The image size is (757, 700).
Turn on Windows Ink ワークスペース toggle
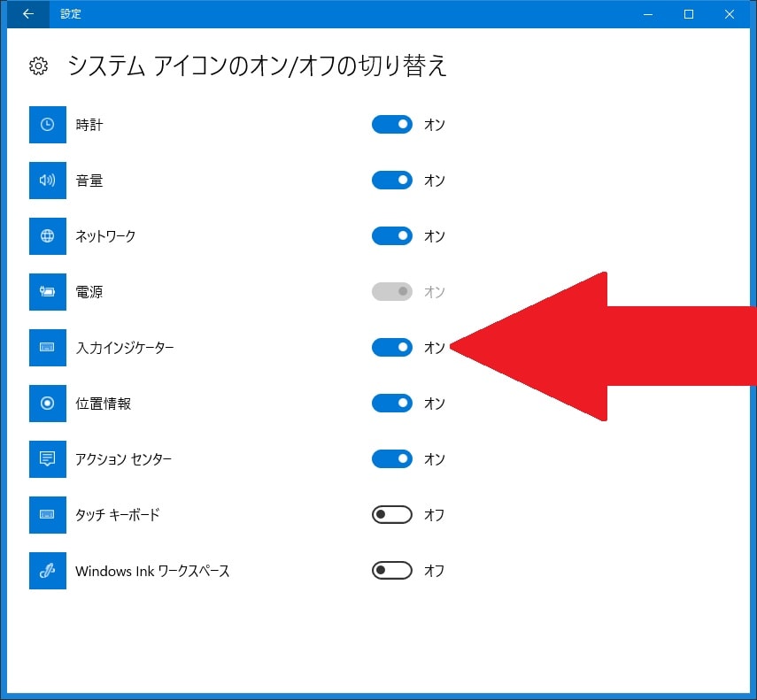tap(392, 571)
